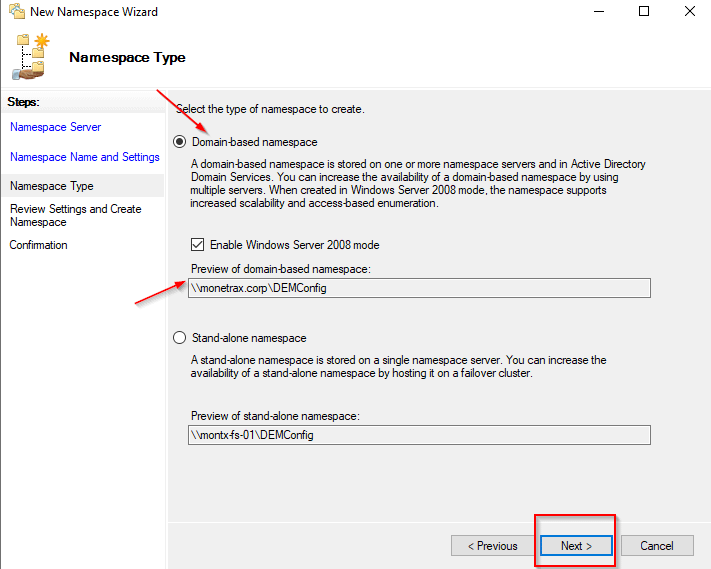
Task: Click the domain-based namespace preview field
Action: click(x=419, y=288)
